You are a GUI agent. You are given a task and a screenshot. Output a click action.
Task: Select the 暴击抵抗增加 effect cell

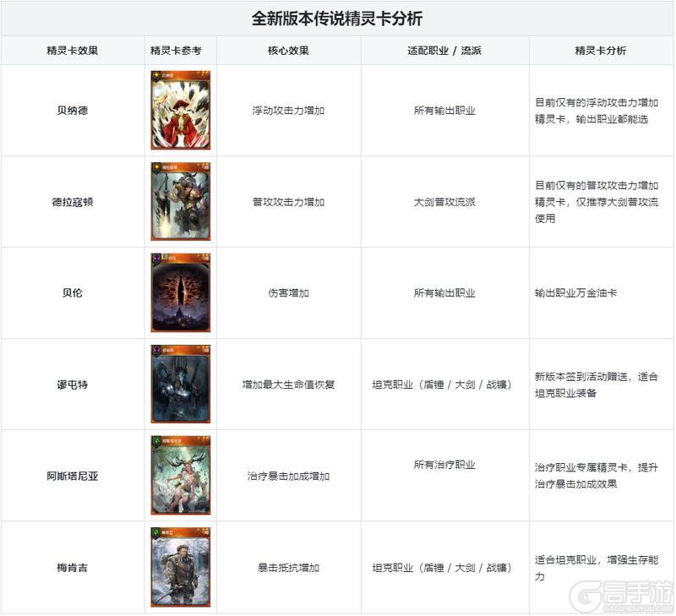pyautogui.click(x=288, y=568)
